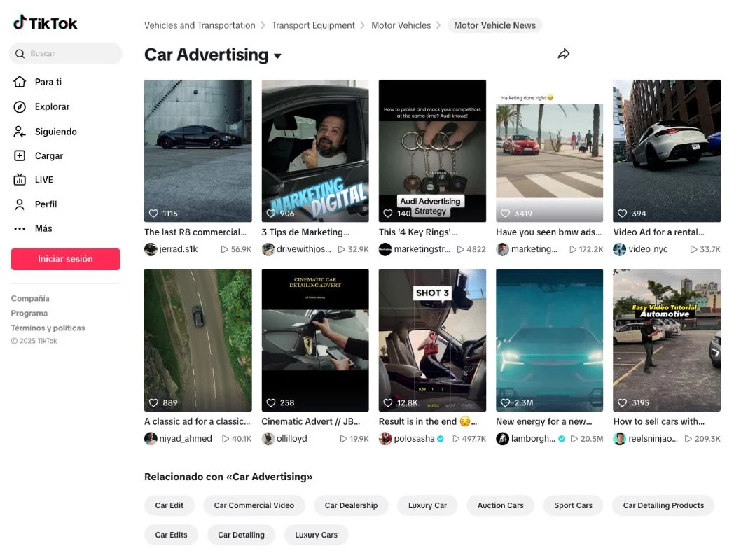Select the Motor Vehicles breadcrumb
Viewport: 748px width, 560px height.
(401, 25)
